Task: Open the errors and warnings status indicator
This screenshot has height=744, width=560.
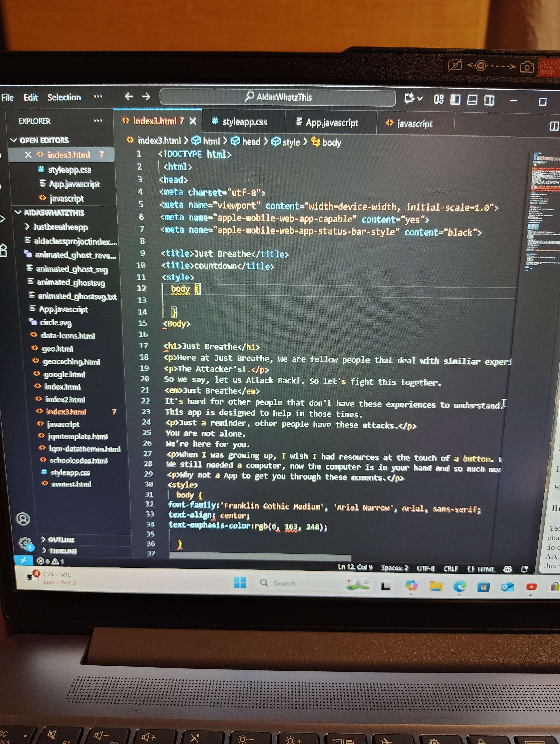Action: (x=50, y=561)
